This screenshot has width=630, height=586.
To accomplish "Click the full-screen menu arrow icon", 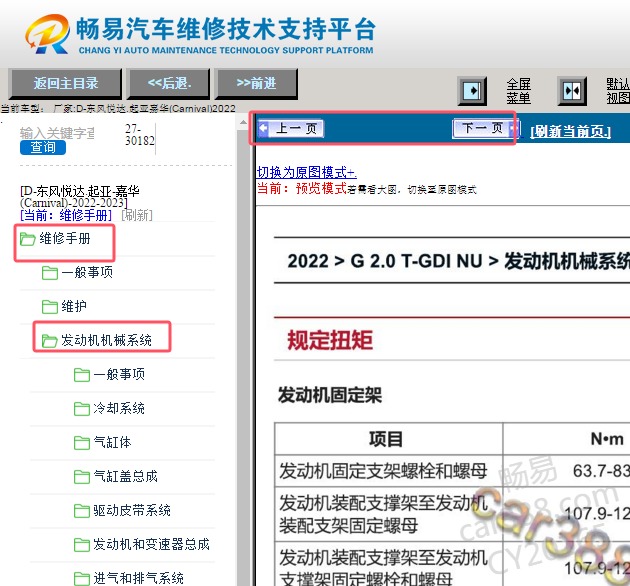I will [472, 91].
